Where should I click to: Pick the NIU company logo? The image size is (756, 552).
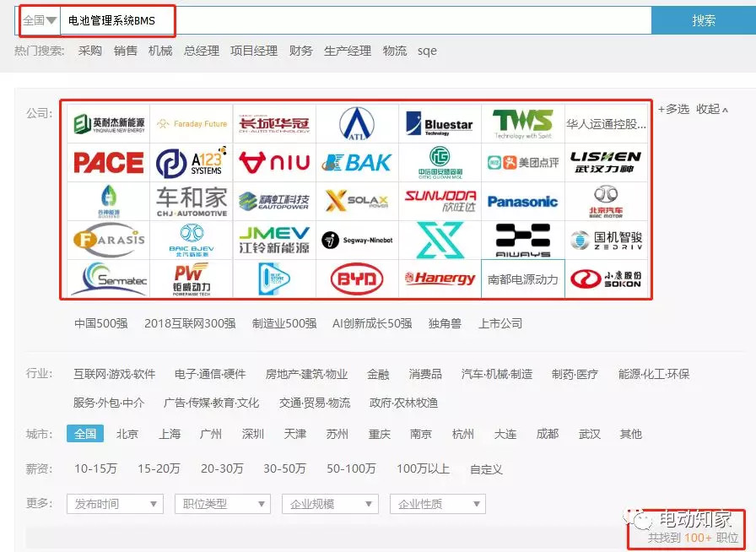274,163
